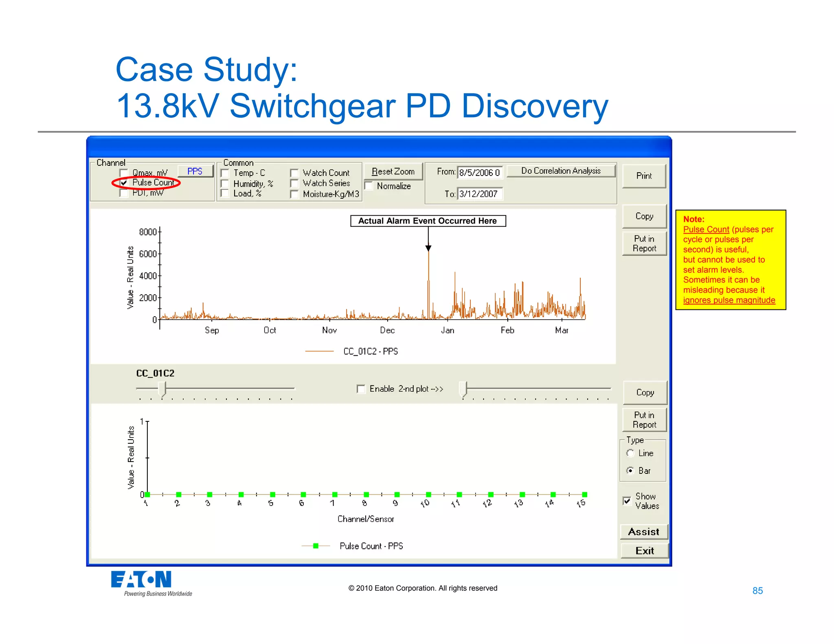Click the Pulse Count link in note

[x=706, y=229]
